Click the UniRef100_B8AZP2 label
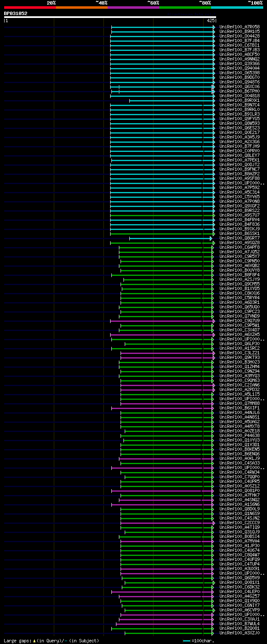This screenshot has height=644, width=267. pyautogui.click(x=239, y=174)
